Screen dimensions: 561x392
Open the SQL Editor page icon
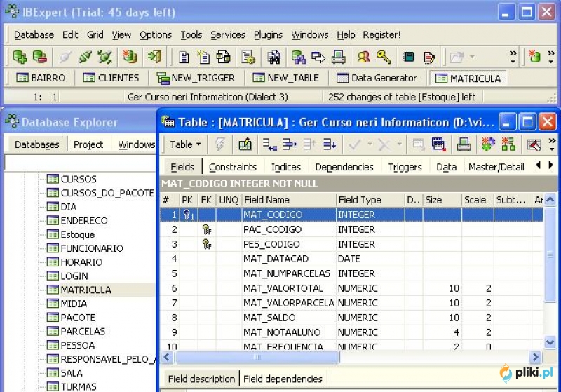pos(184,57)
